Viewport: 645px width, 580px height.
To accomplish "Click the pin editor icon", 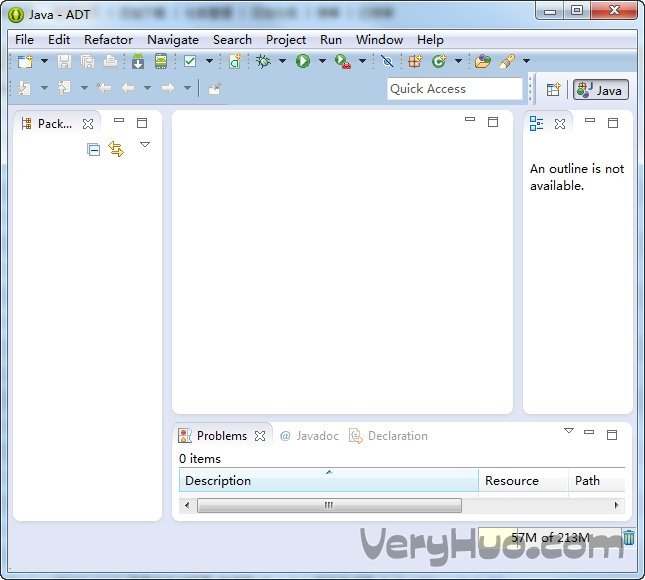I will pos(214,89).
